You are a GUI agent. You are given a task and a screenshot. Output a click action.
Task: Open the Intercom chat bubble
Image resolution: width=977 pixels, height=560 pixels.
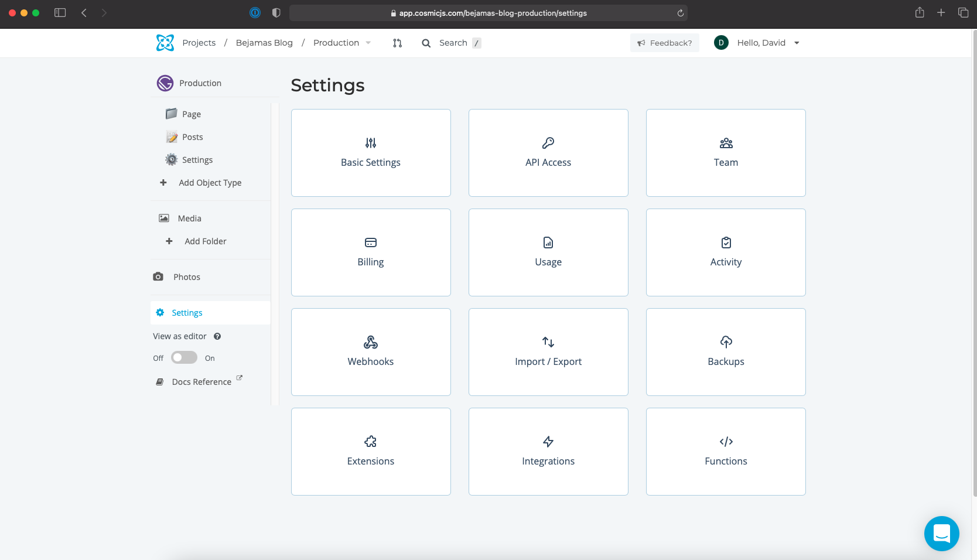[x=941, y=533]
